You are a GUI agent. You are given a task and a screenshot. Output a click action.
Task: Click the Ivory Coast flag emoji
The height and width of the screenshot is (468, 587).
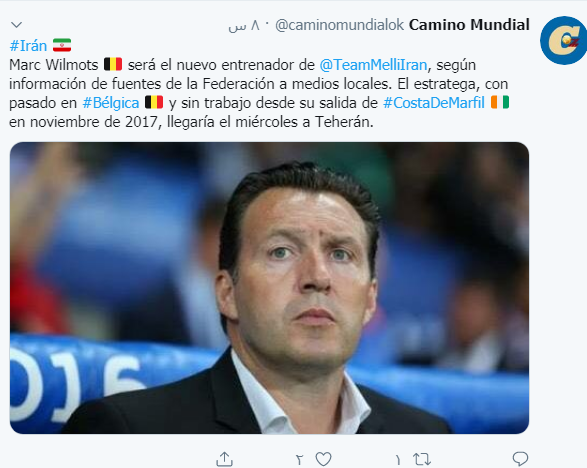point(500,102)
